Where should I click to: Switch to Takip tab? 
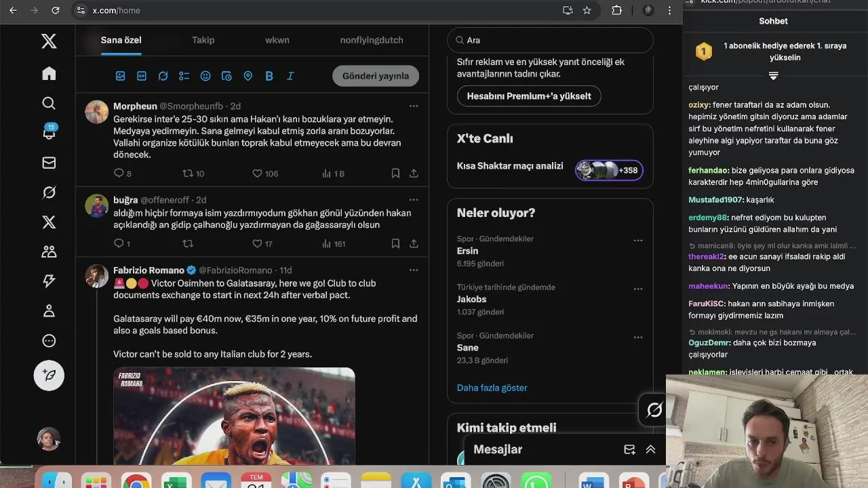[203, 40]
